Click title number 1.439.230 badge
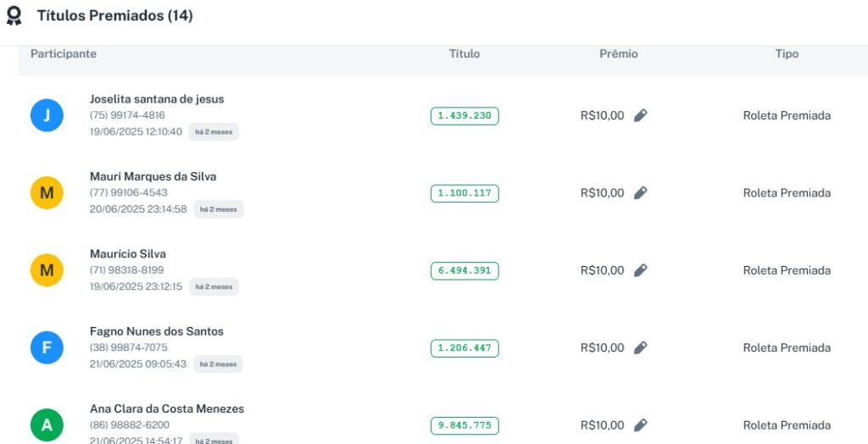The height and width of the screenshot is (444, 868). tap(465, 116)
